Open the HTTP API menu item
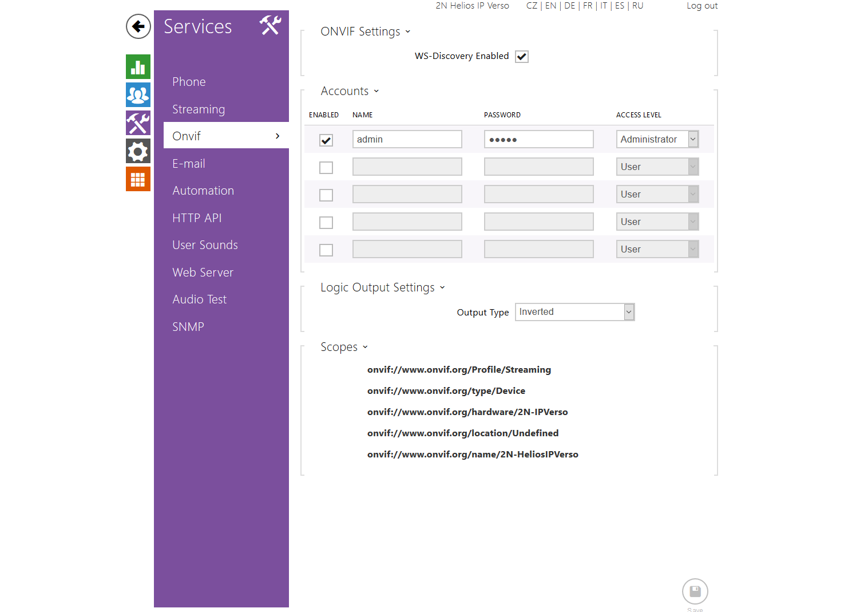Image resolution: width=868 pixels, height=612 pixels. [x=197, y=218]
